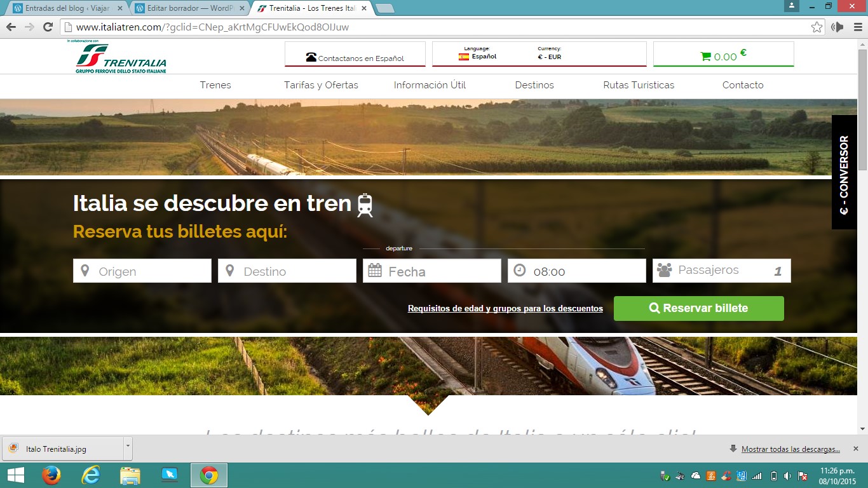Click the Origen input field
868x488 pixels.
click(142, 271)
